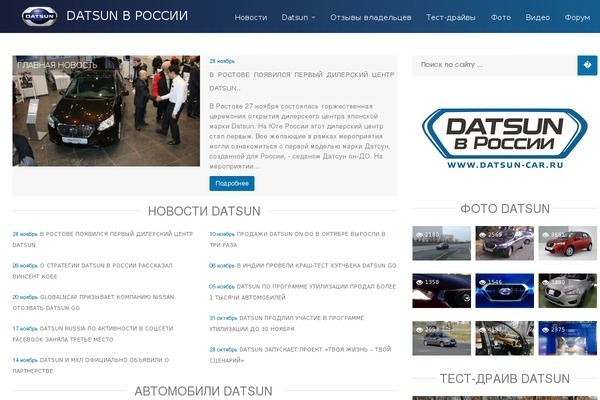Go to the Новости menu item
Viewport: 600px width, 400px height.
coord(251,17)
